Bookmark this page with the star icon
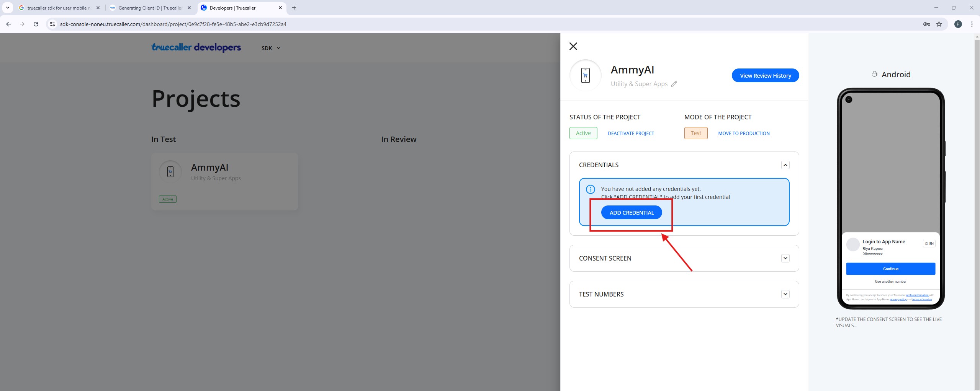Image resolution: width=980 pixels, height=391 pixels. click(939, 24)
